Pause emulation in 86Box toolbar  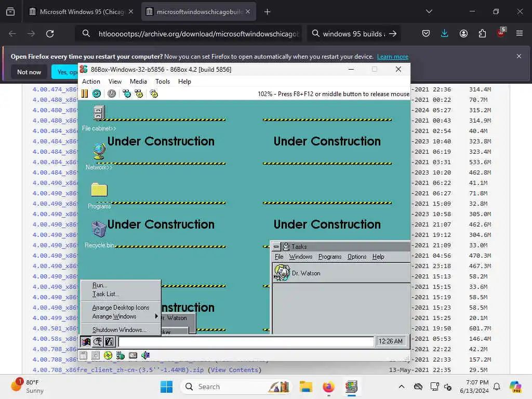coord(85,94)
